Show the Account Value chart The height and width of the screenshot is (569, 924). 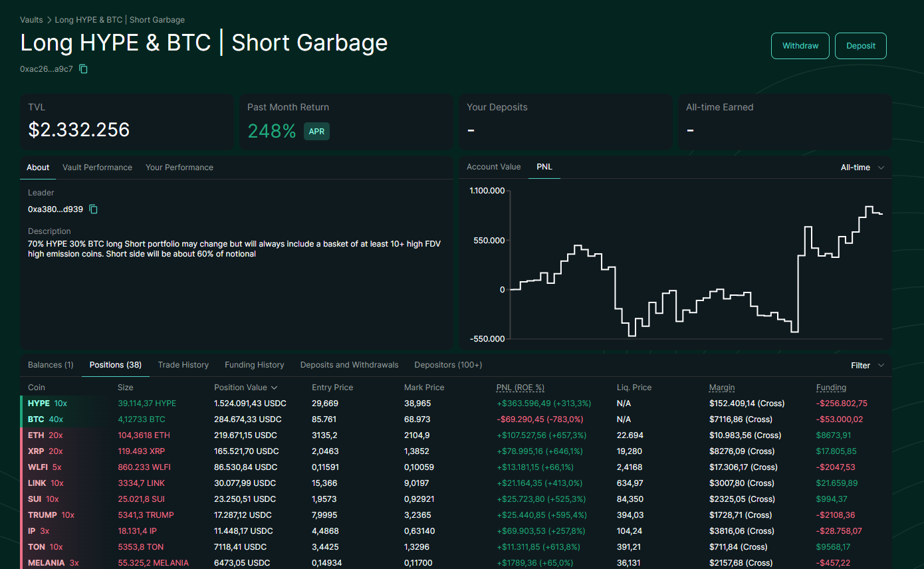494,167
